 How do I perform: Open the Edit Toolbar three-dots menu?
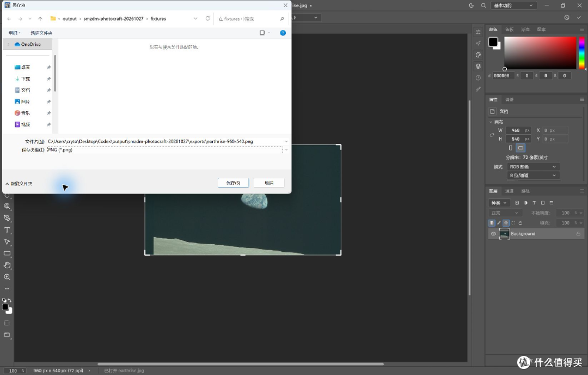[x=7, y=289]
